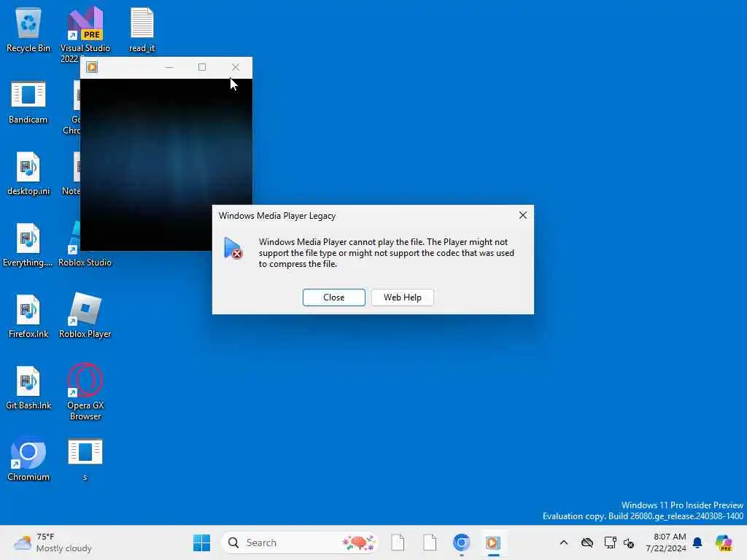The image size is (747, 560).
Task: Maximize the media player window
Action: click(x=202, y=67)
